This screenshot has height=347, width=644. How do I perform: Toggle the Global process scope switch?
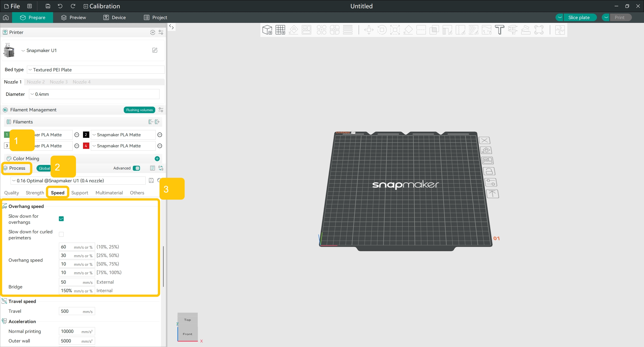click(44, 168)
